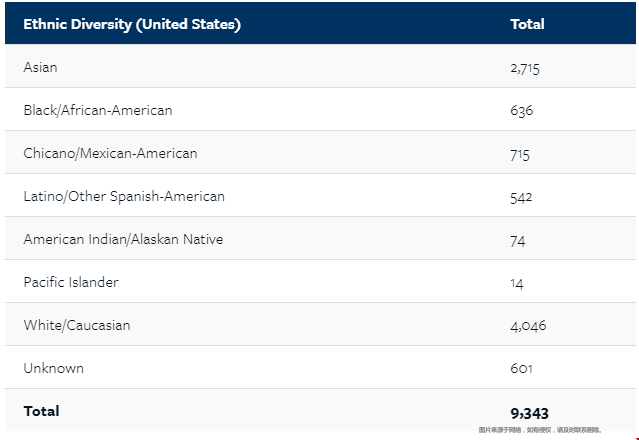This screenshot has width=639, height=440.
Task: Select the Asian row label
Action: click(40, 67)
